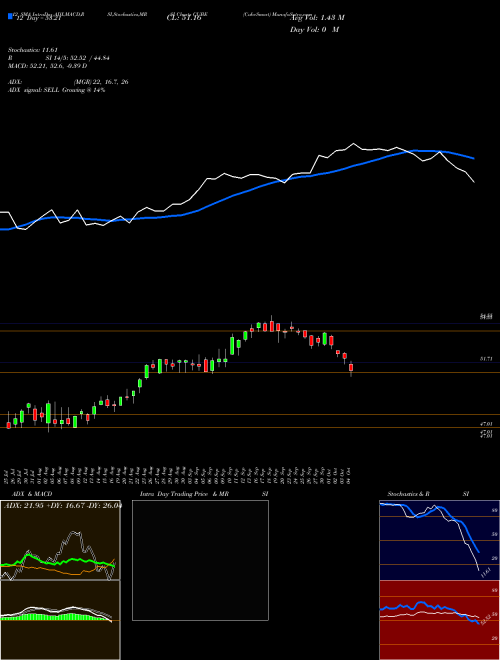Click the 'SI 14/5: 52.52 / 44.84' text

[x=77, y=58]
